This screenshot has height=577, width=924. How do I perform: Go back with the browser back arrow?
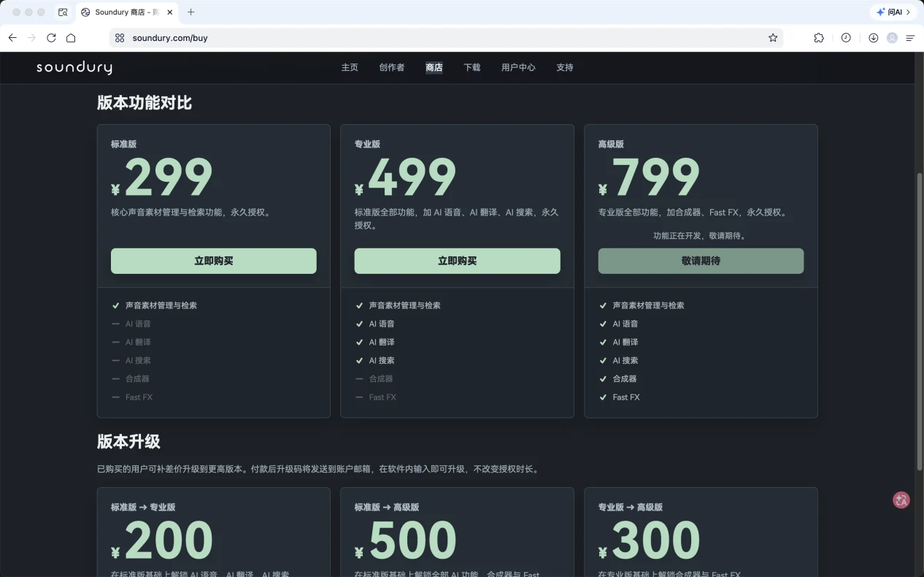pyautogui.click(x=12, y=38)
